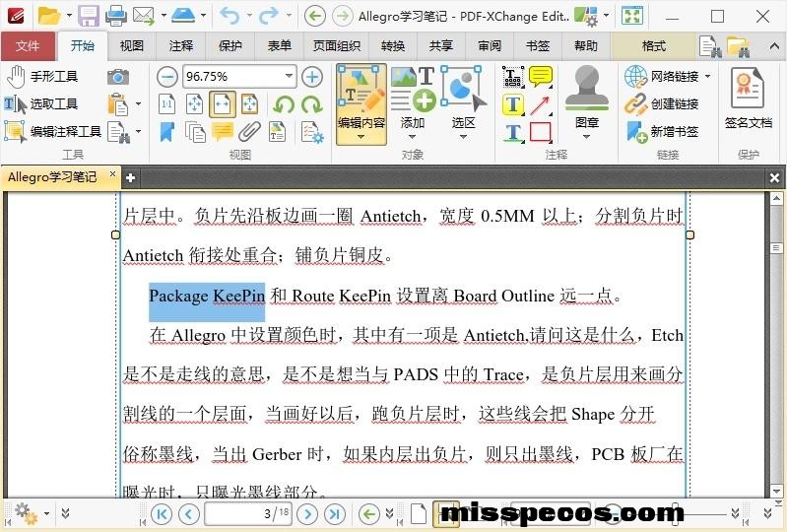Click the Undo arrow icon
Screen dimensions: 787x532
tap(230, 16)
